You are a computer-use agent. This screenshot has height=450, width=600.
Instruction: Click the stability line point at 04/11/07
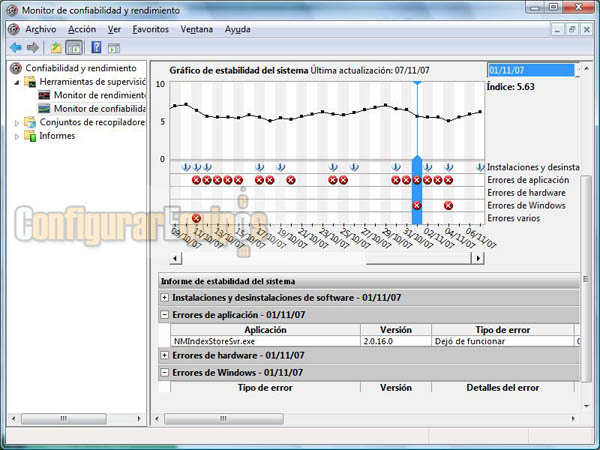click(448, 121)
